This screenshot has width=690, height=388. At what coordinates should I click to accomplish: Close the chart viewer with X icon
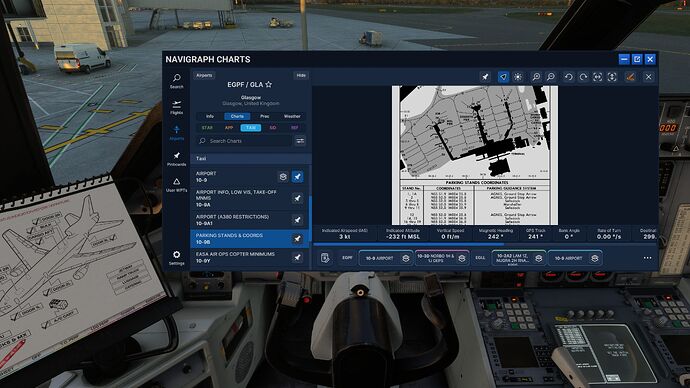(x=649, y=77)
